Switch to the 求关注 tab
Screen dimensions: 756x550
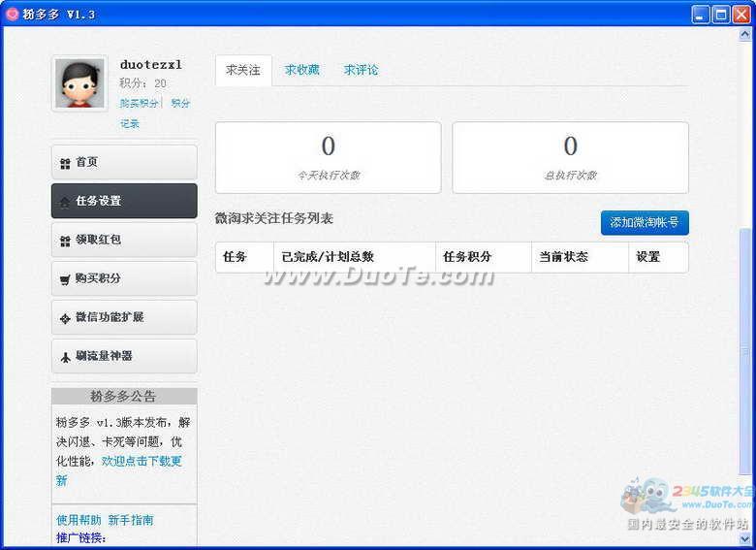coord(243,70)
